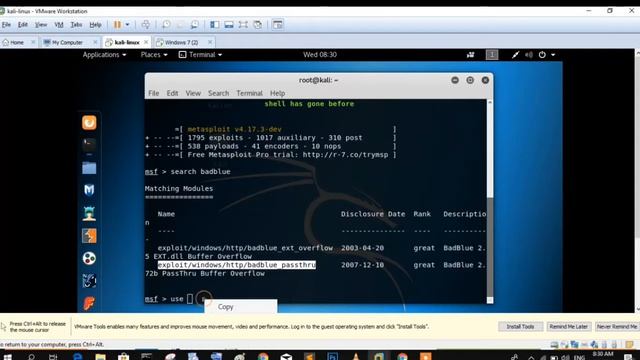640x360 pixels.
Task: Expand the Kali Places menu
Action: coord(154,55)
